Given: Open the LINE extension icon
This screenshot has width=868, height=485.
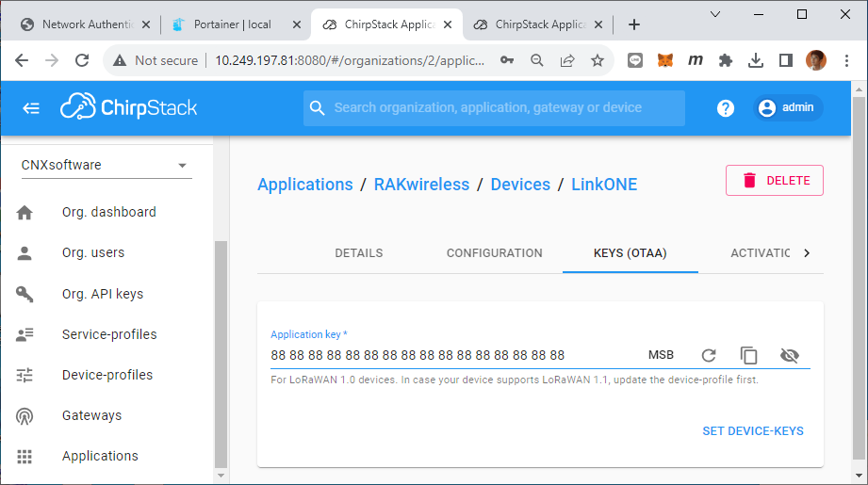Looking at the screenshot, I should (635, 60).
